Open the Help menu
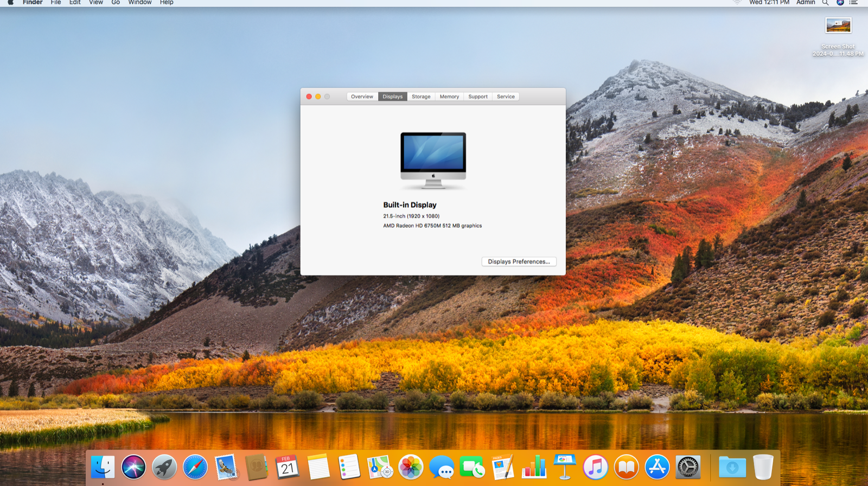868x486 pixels. click(167, 3)
